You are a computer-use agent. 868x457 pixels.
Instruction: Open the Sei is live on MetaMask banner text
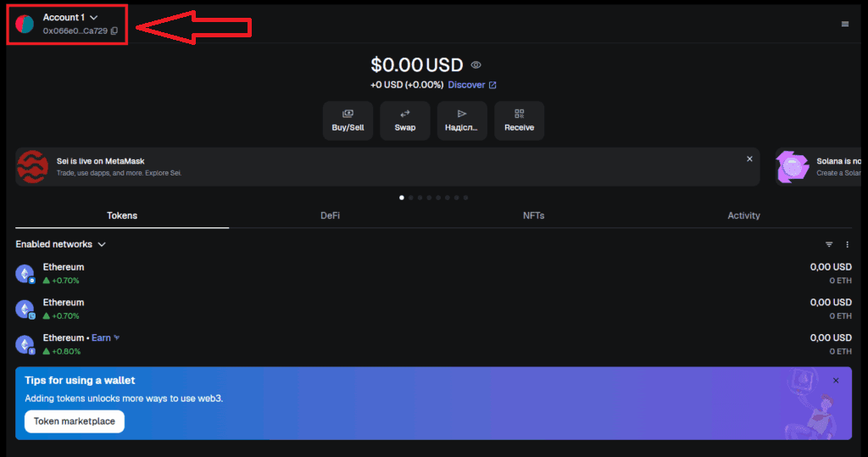pyautogui.click(x=100, y=161)
